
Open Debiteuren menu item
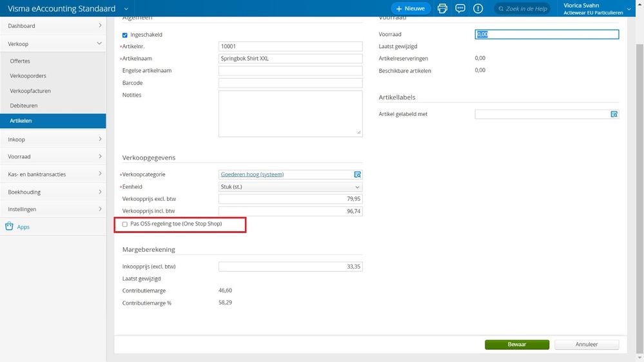pyautogui.click(x=24, y=106)
